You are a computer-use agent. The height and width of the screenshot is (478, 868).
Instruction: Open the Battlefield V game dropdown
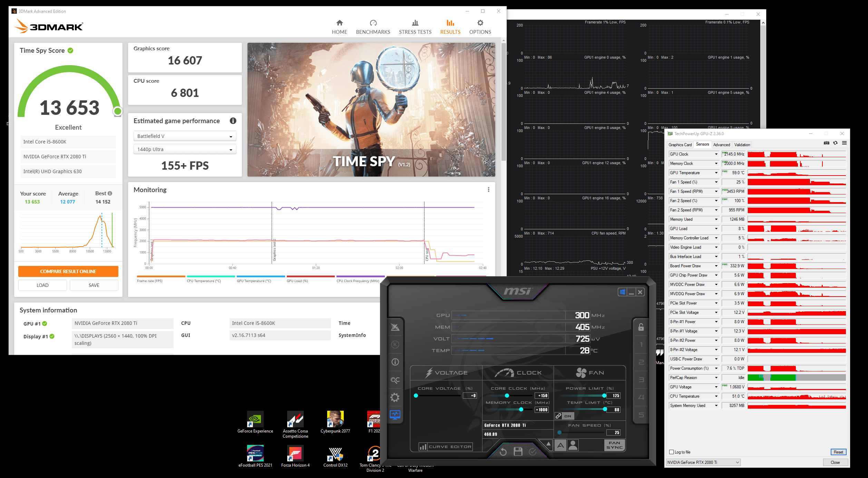[185, 136]
